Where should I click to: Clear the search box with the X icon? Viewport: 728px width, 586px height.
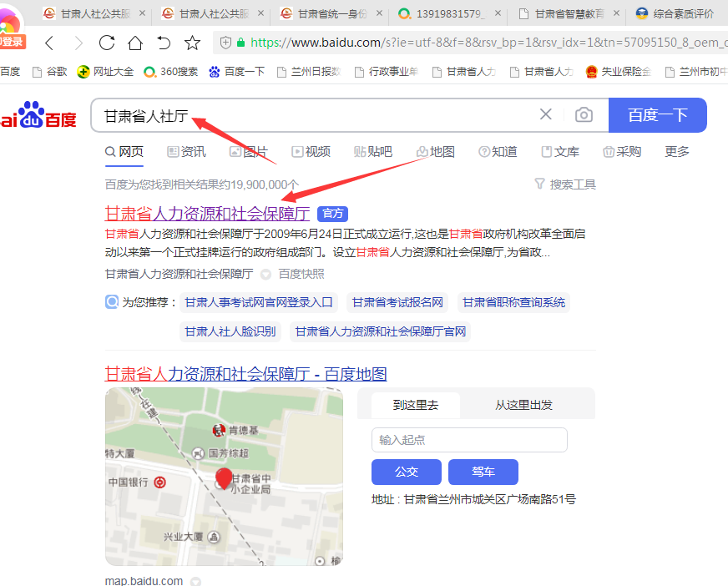coord(546,114)
